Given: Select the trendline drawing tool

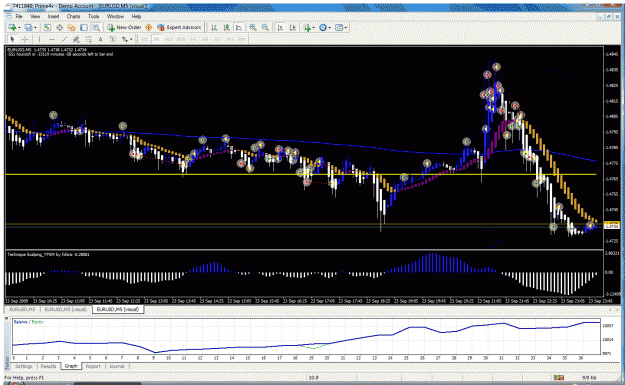Looking at the screenshot, I should click(64, 39).
